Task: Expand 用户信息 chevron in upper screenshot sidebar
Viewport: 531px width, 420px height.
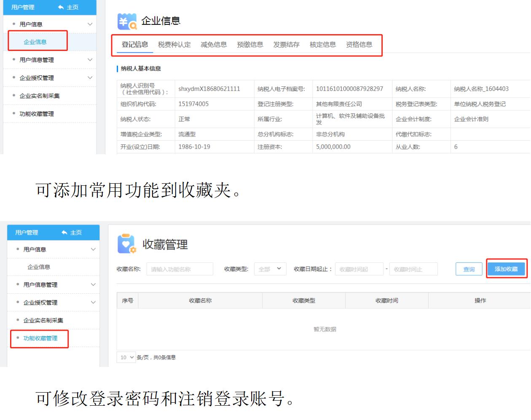Action: [x=90, y=24]
